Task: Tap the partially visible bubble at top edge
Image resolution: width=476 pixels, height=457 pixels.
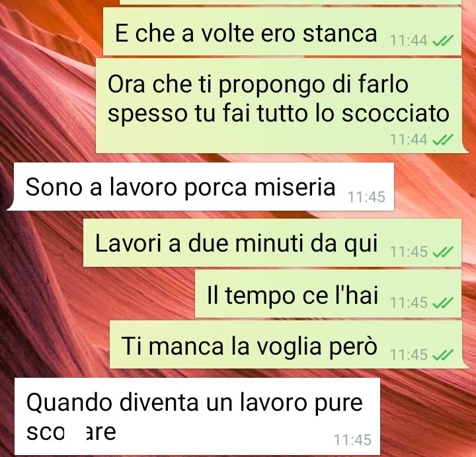Action: 290,2
